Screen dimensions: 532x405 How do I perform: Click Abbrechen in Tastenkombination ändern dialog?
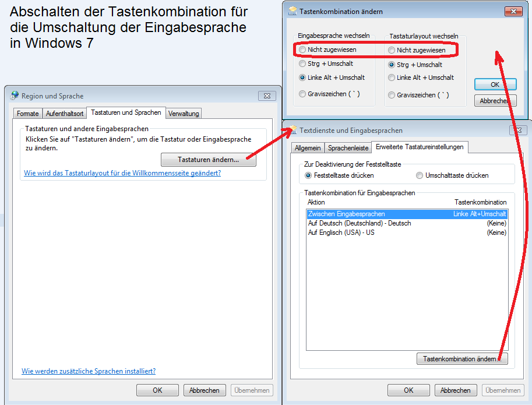tap(495, 101)
